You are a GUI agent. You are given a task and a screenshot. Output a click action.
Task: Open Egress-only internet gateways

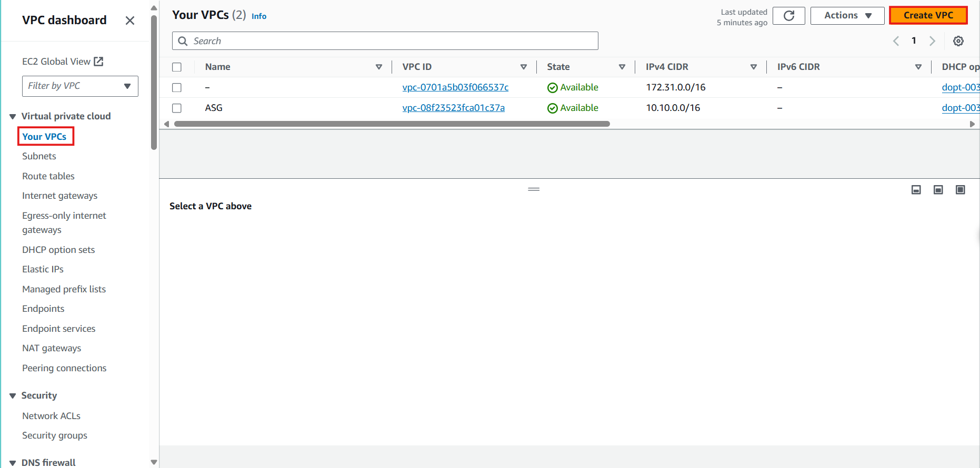tap(64, 222)
